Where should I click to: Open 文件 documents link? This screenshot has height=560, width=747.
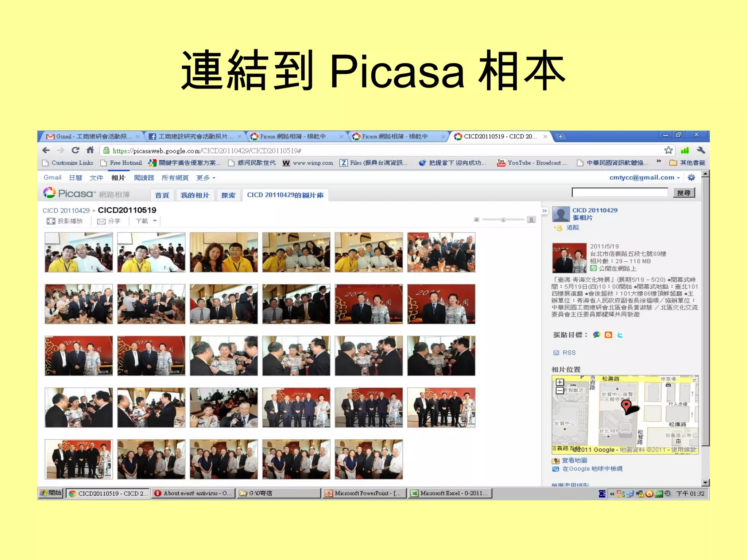[x=96, y=178]
